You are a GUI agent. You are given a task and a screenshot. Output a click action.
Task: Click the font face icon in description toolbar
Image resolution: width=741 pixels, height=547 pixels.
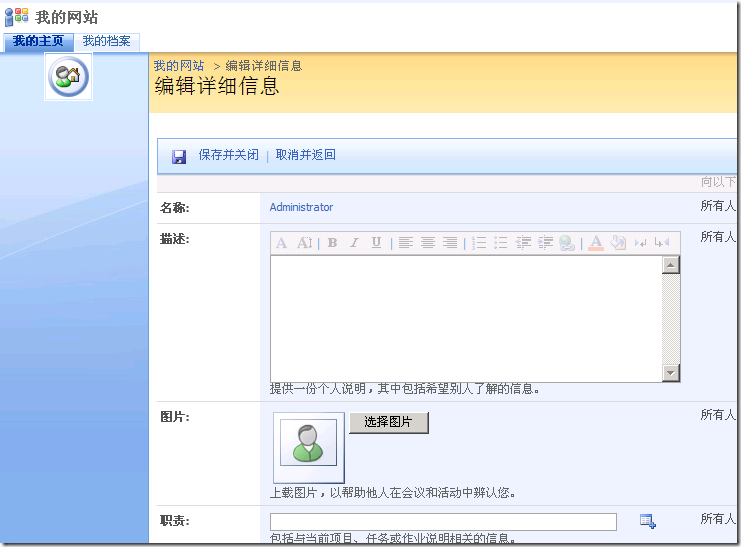(281, 243)
